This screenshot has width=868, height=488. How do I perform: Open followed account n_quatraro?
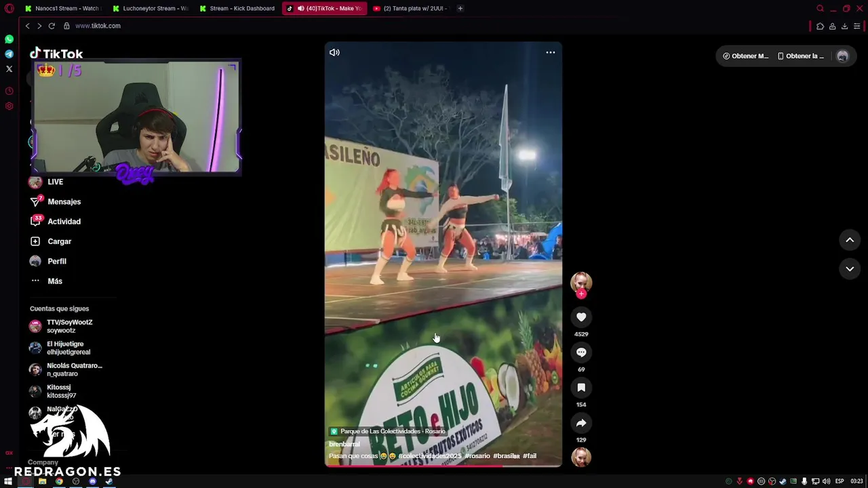[66, 369]
